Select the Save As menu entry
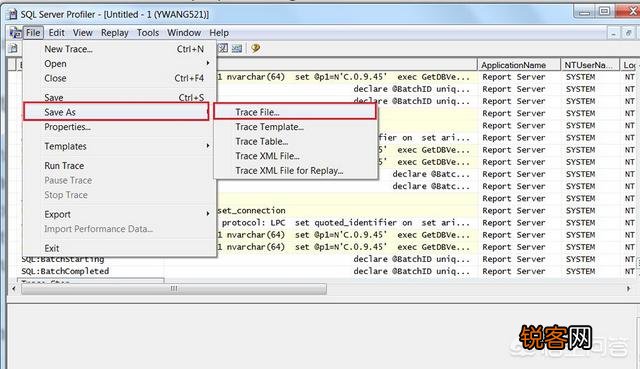The height and width of the screenshot is (369, 640). (116, 112)
